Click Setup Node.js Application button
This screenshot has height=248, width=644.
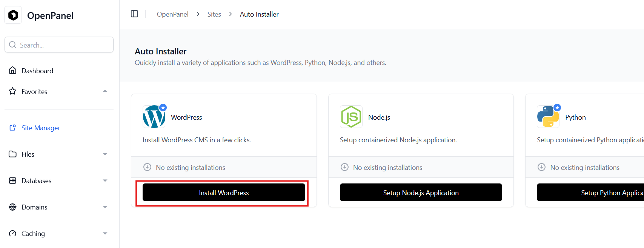[x=421, y=193]
